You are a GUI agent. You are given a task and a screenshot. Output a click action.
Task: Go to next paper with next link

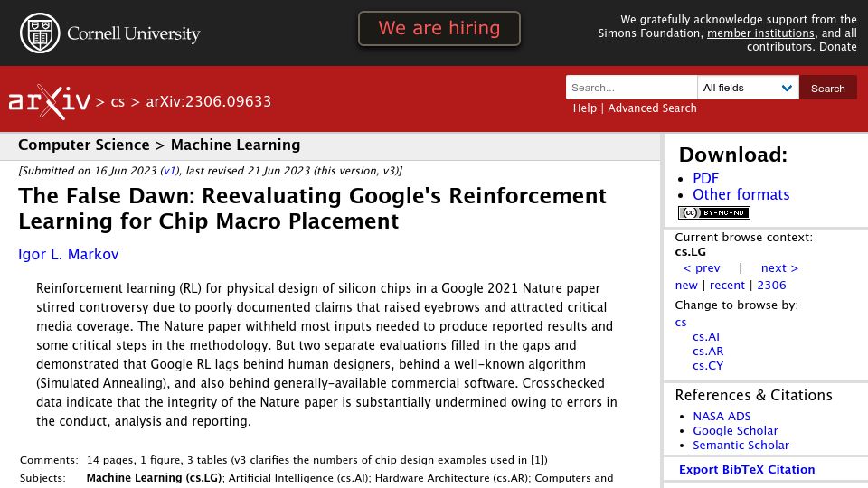click(779, 268)
